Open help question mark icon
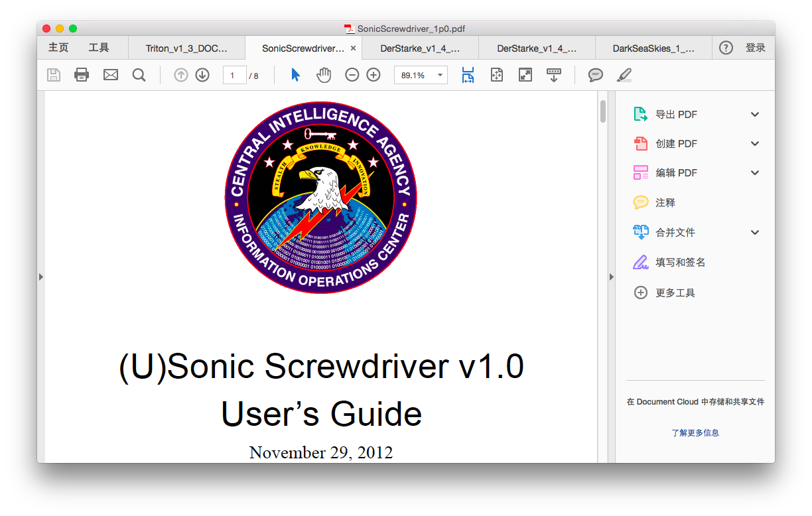812x516 pixels. coord(726,48)
